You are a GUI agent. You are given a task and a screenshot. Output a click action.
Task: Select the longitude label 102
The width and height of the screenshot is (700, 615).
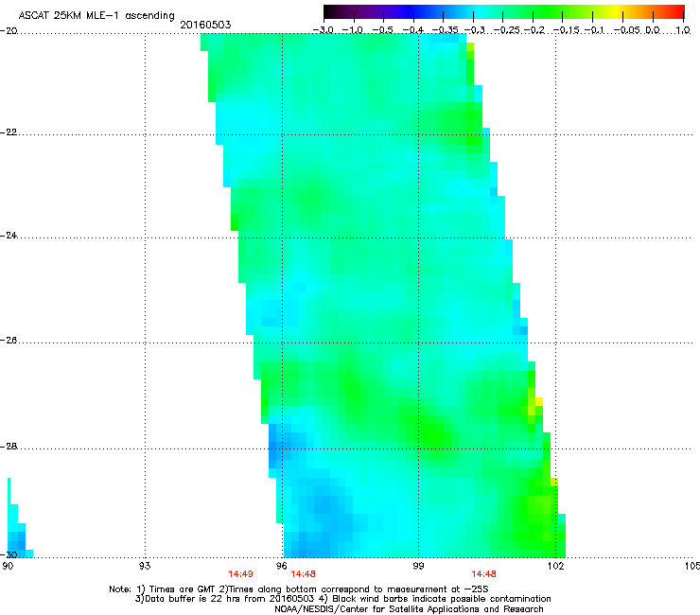coord(555,567)
